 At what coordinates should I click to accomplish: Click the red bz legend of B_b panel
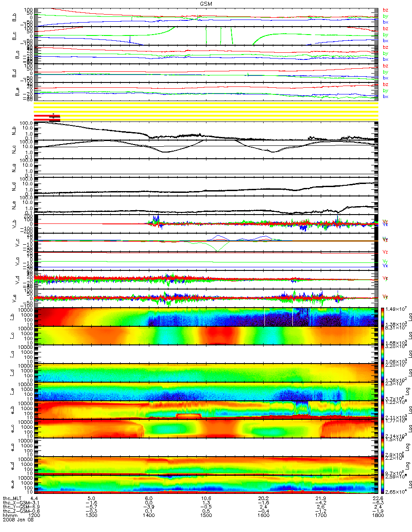point(385,10)
